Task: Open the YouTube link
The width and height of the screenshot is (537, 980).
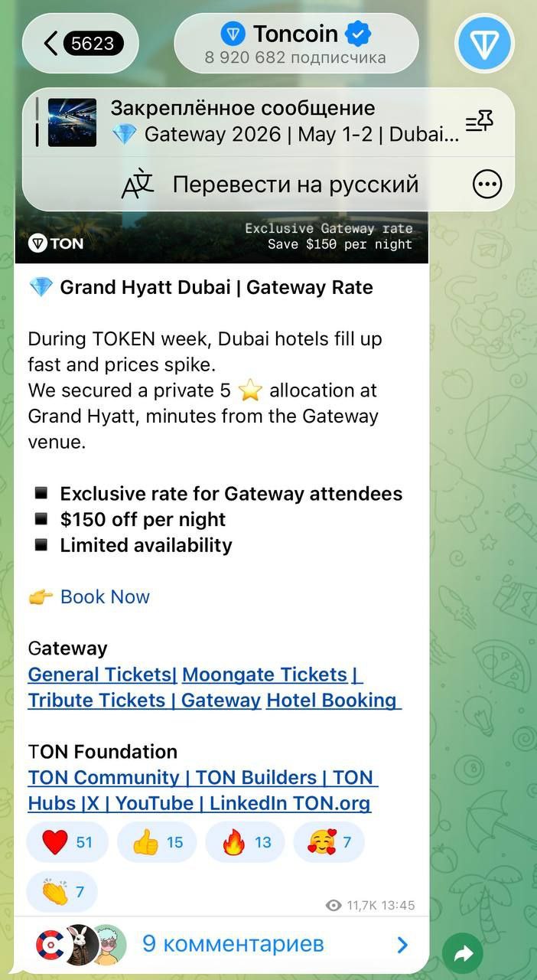Action: (143, 804)
